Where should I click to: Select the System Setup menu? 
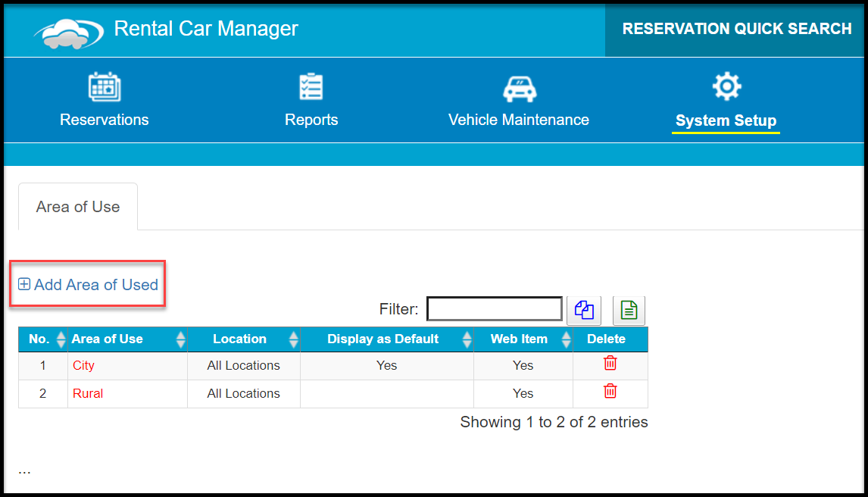point(726,120)
